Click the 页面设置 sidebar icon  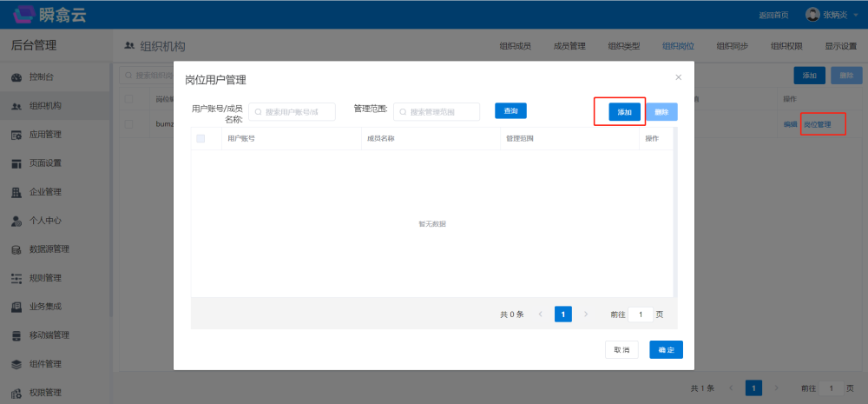(x=16, y=163)
